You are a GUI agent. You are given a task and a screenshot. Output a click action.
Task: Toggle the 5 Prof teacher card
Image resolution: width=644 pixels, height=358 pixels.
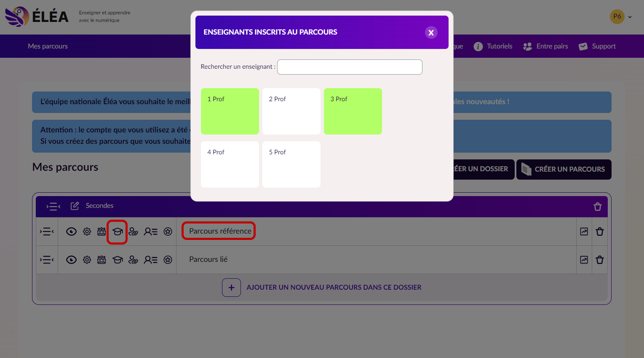[291, 164]
